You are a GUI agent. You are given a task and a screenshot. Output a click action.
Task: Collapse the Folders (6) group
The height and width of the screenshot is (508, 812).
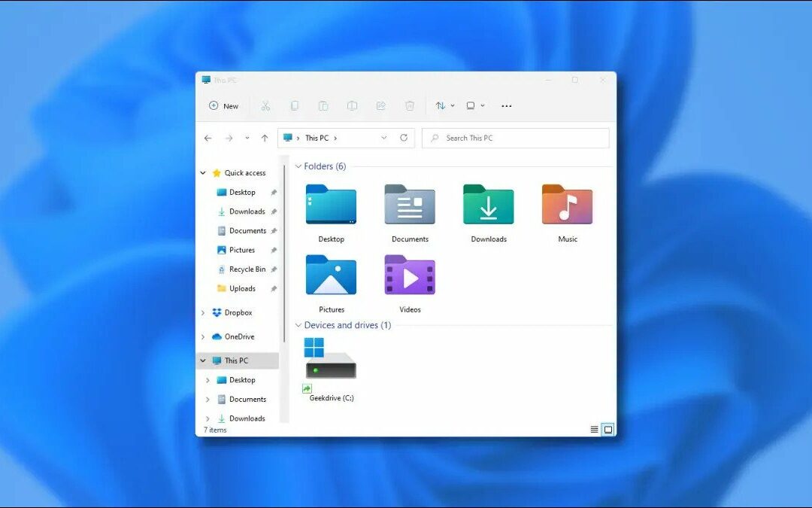[x=298, y=166]
